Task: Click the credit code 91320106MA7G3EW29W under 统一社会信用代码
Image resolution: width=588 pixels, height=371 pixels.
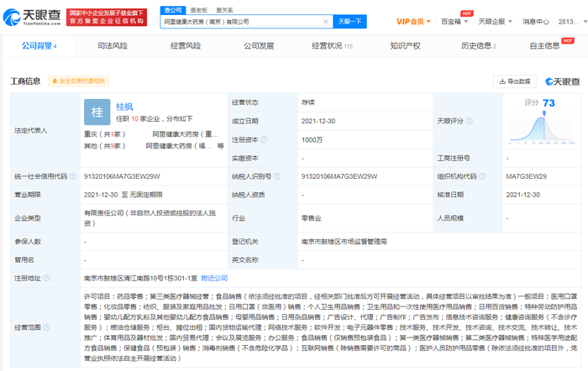Action: [122, 176]
